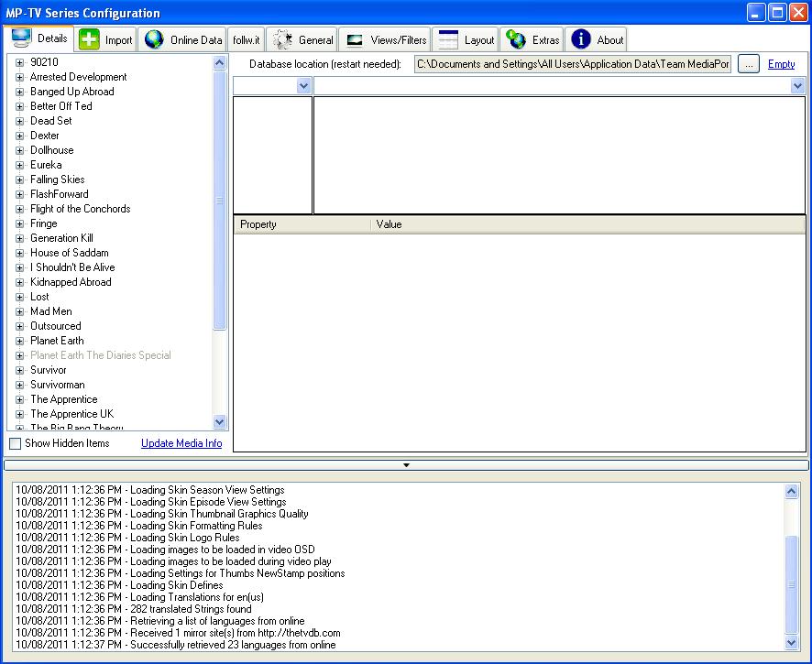Click the Layout table icon
Image resolution: width=812 pixels, height=664 pixels.
click(448, 39)
